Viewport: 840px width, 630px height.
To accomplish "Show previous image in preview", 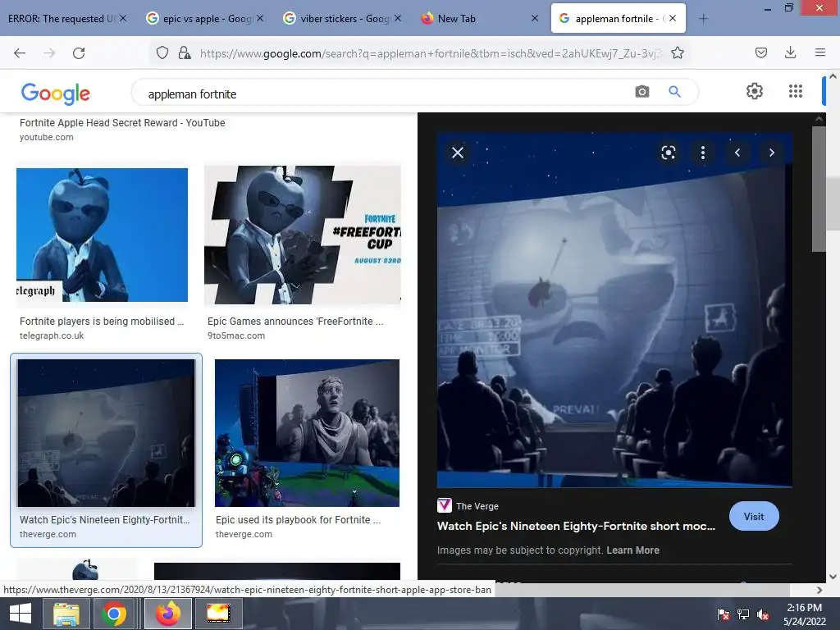I will (x=737, y=153).
